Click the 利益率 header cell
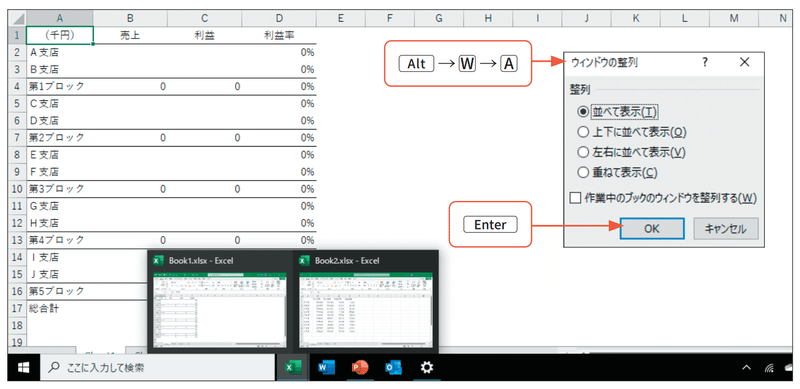Image resolution: width=800 pixels, height=389 pixels. coord(279,35)
